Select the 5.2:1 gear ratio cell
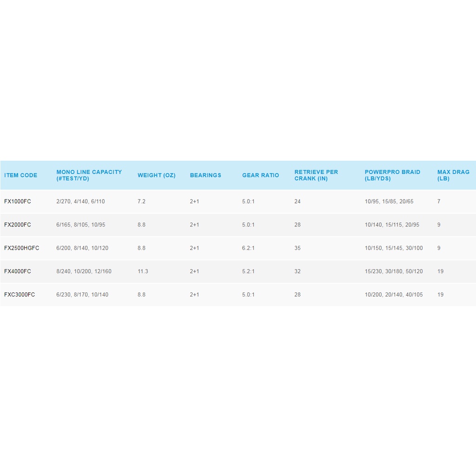This screenshot has width=476, height=476. click(x=248, y=271)
